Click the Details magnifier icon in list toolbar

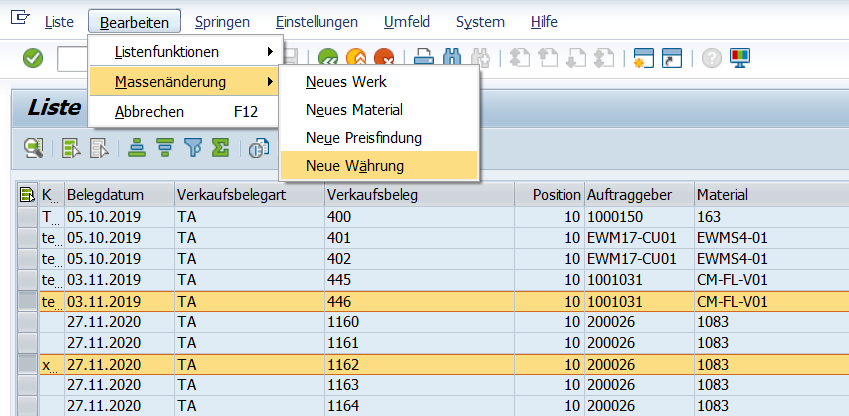34,147
